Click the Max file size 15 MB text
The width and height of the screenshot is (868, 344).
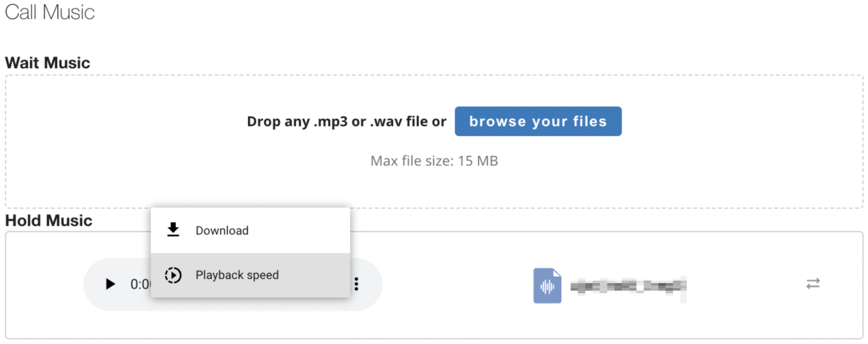[434, 161]
